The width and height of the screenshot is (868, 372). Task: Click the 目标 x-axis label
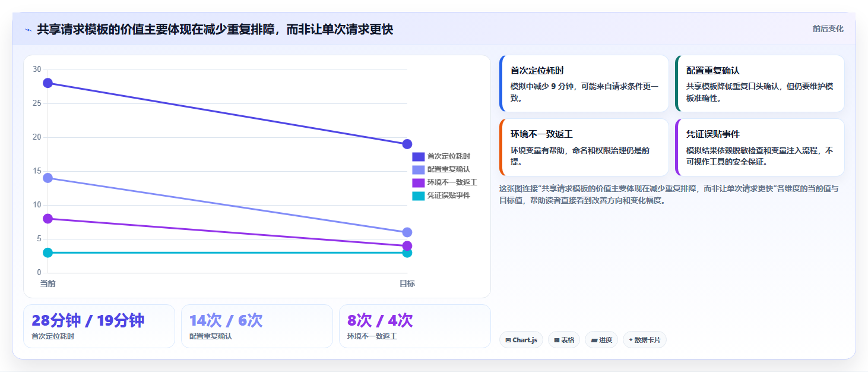click(407, 283)
